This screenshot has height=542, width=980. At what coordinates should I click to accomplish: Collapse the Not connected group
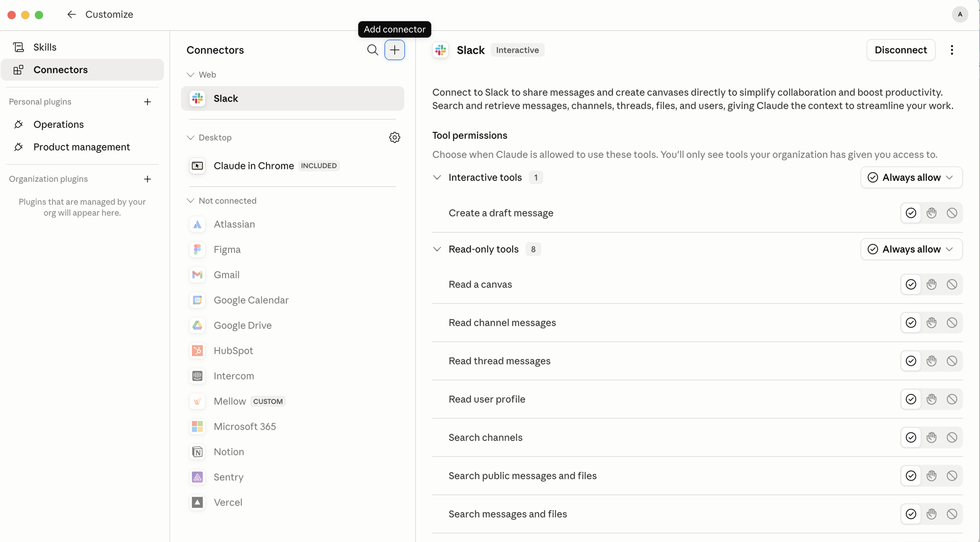pyautogui.click(x=190, y=201)
